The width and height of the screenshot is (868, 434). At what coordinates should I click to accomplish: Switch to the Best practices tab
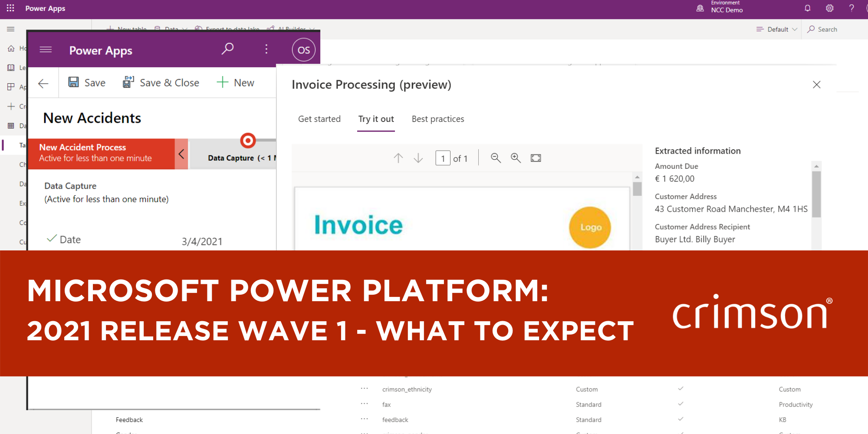(x=437, y=119)
